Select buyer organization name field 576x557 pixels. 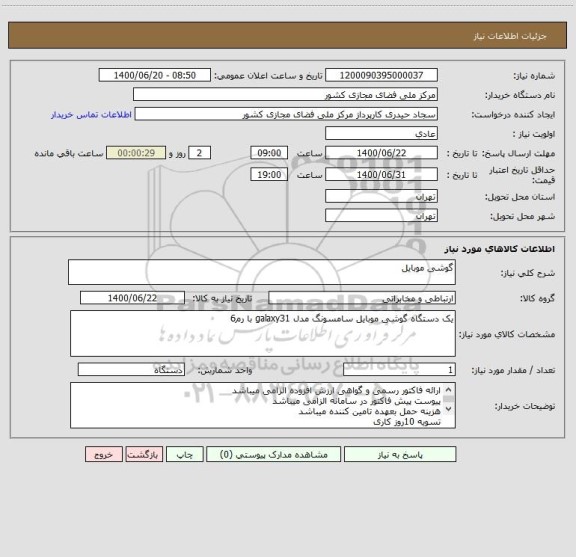(x=285, y=95)
